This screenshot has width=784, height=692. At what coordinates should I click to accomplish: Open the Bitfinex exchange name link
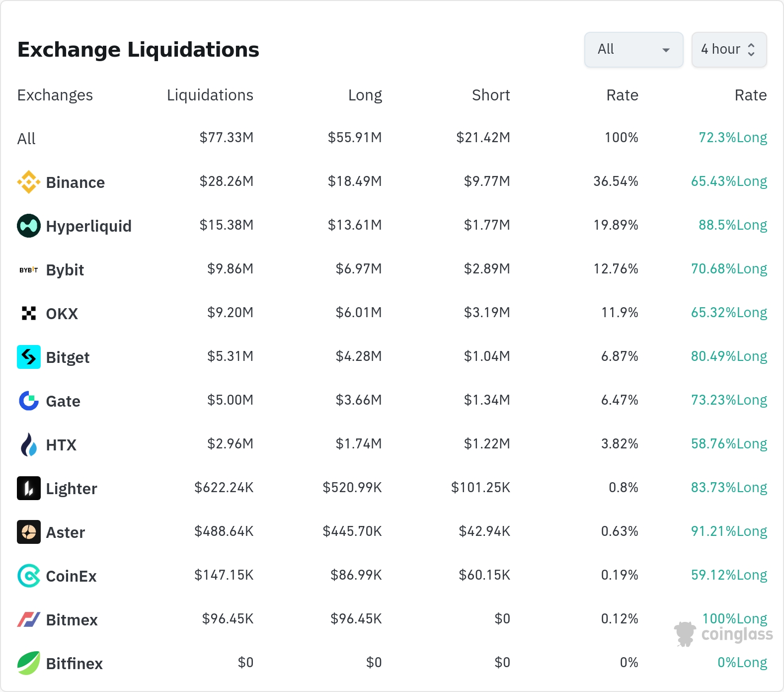pos(74,664)
